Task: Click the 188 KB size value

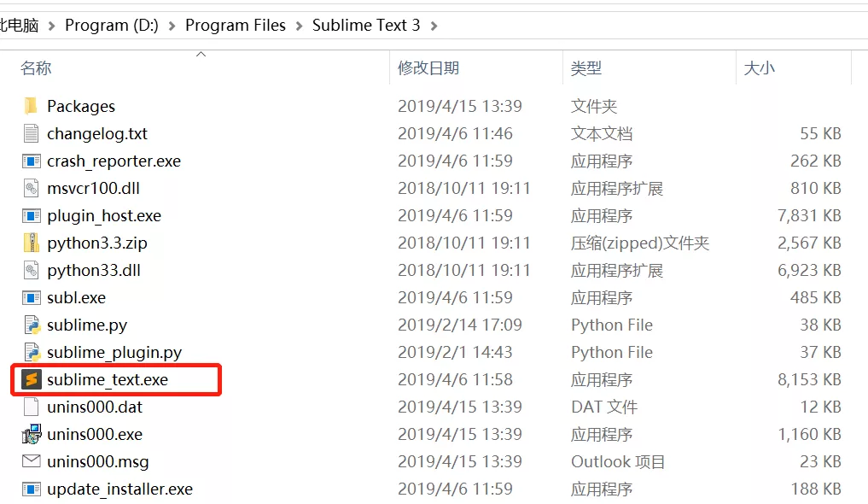Action: (816, 489)
